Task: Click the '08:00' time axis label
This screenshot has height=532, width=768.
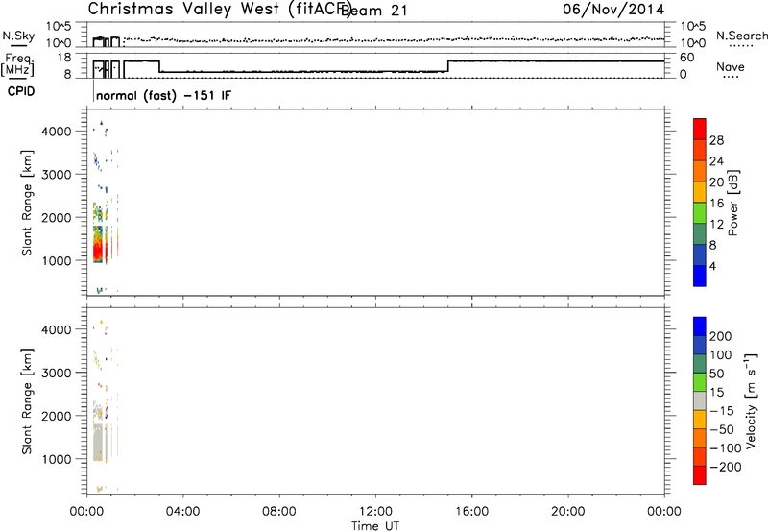Action: (x=279, y=512)
